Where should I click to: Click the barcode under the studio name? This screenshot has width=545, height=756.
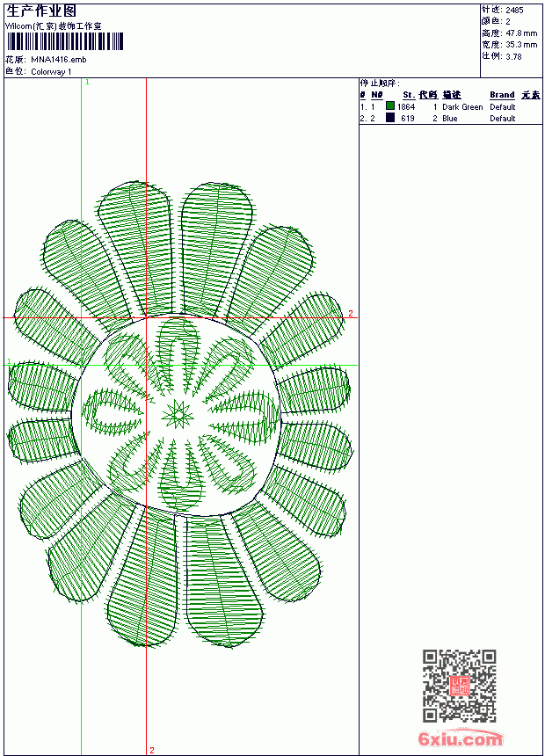tap(65, 41)
